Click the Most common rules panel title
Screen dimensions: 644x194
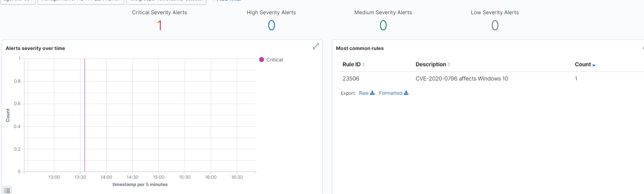point(360,48)
